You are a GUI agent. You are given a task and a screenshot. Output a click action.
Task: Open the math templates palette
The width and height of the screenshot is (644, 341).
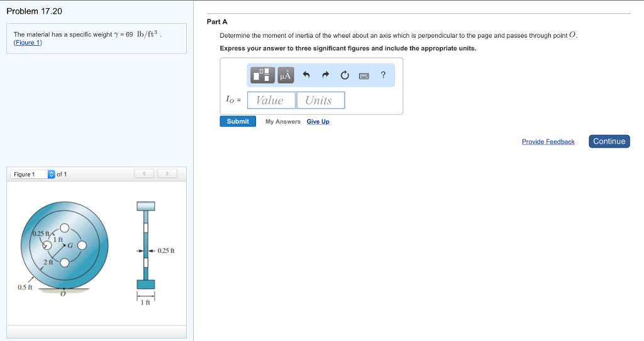(264, 75)
